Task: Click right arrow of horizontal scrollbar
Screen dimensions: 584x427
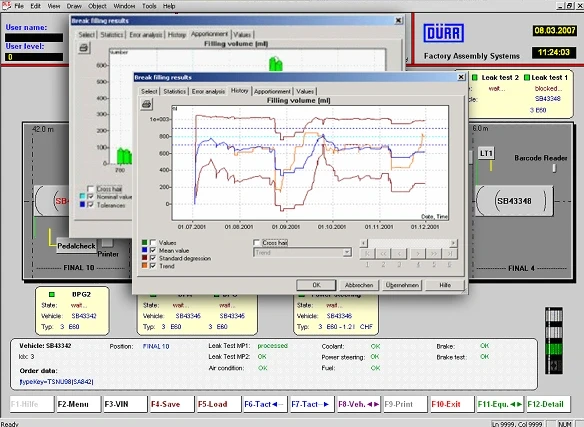Action: (x=453, y=243)
